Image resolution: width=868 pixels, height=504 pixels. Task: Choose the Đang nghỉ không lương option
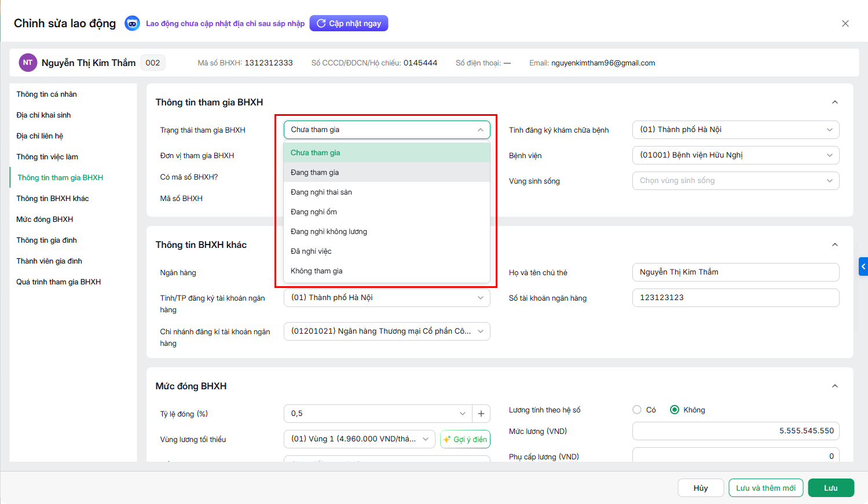[387, 232]
